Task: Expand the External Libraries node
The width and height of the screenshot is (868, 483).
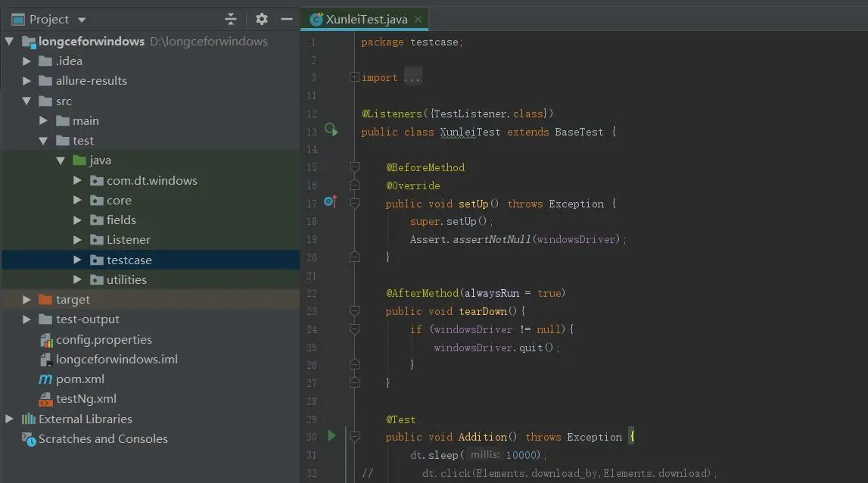Action: (9, 419)
